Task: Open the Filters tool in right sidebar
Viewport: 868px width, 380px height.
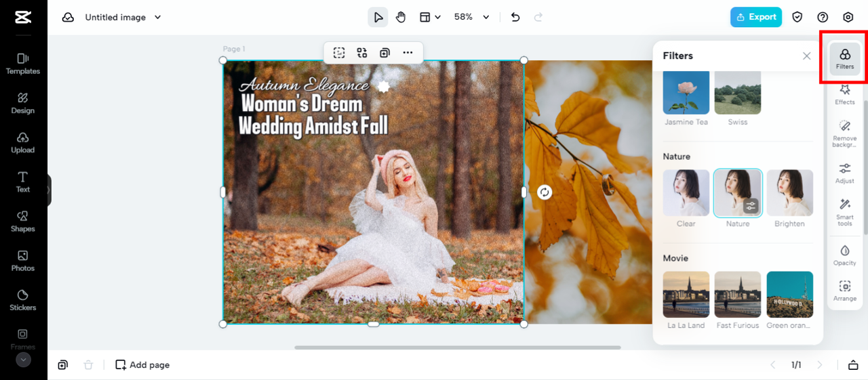Action: point(844,59)
